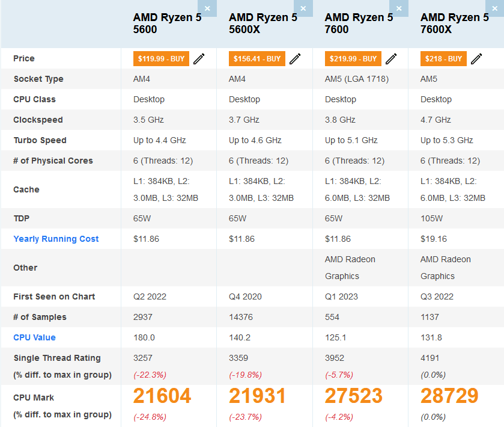This screenshot has height=427, width=504.
Task: Click the (-22.3%) single thread difference
Action: 150,375
